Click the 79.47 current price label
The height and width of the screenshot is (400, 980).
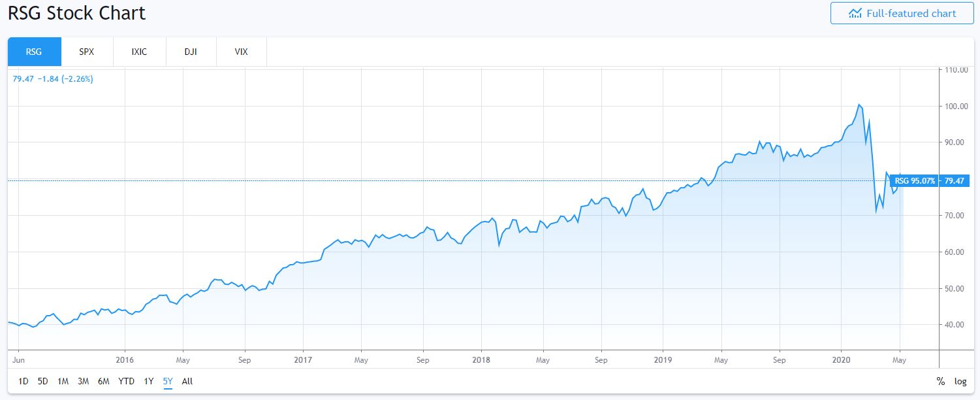[955, 181]
